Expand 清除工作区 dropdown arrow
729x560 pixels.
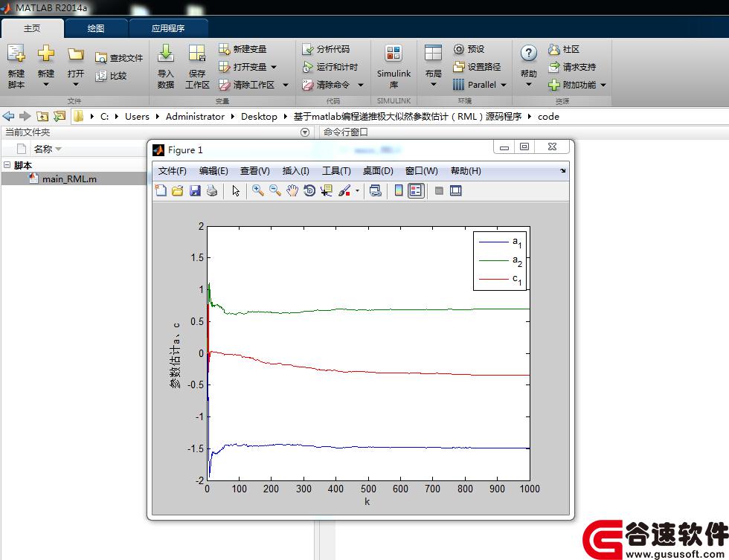tap(286, 85)
